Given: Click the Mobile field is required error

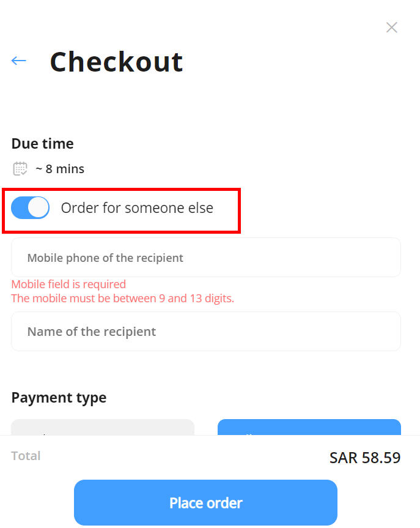Looking at the screenshot, I should click(x=68, y=284).
